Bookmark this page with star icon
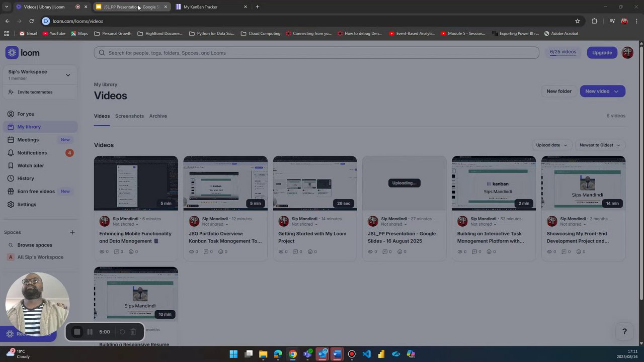644x362 pixels. click(578, 21)
